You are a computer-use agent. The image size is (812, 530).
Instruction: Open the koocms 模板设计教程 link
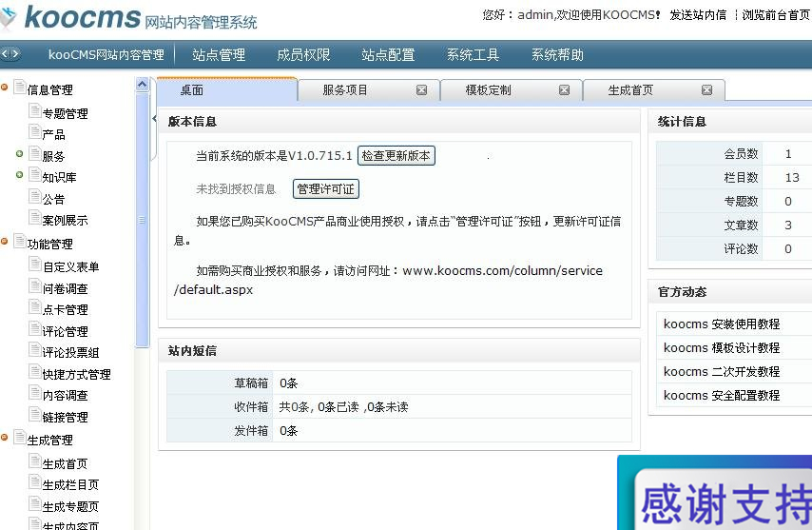(722, 347)
